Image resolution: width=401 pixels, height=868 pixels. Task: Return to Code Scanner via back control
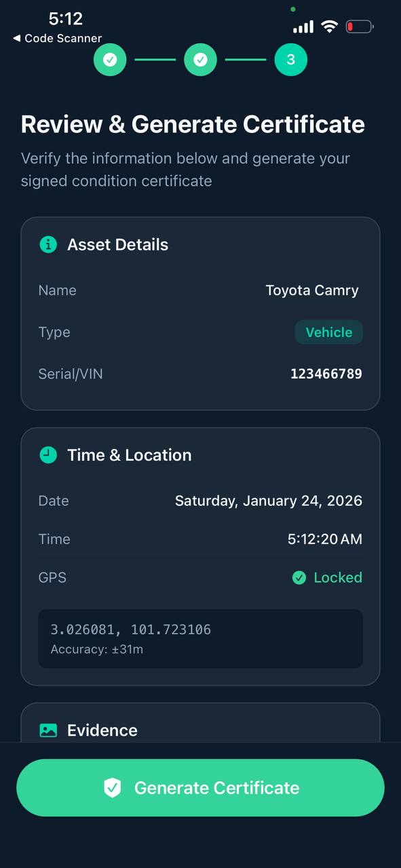pos(56,39)
